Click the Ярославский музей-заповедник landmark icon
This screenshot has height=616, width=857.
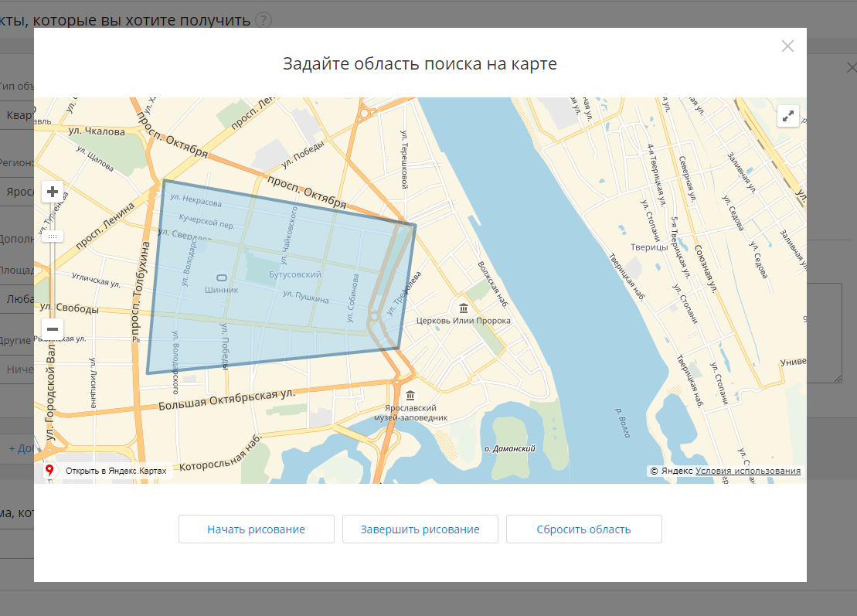pos(410,395)
